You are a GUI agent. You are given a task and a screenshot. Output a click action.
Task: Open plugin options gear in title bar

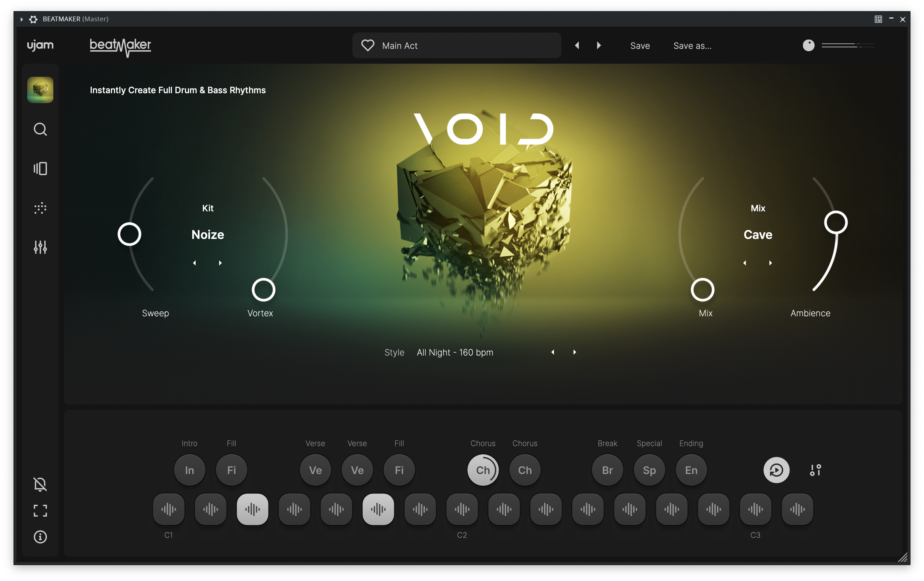[33, 19]
